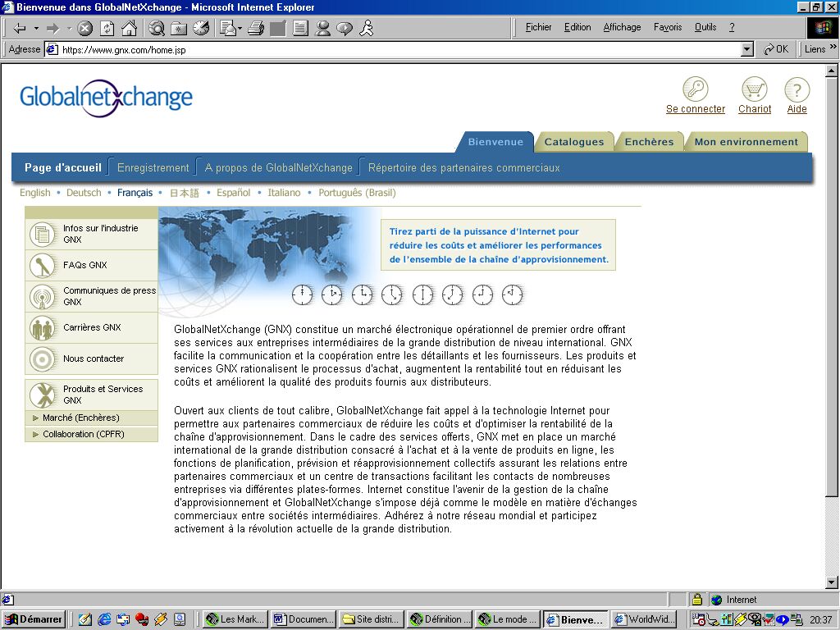Go to the Home page icon
The height and width of the screenshot is (630, 840).
click(129, 29)
